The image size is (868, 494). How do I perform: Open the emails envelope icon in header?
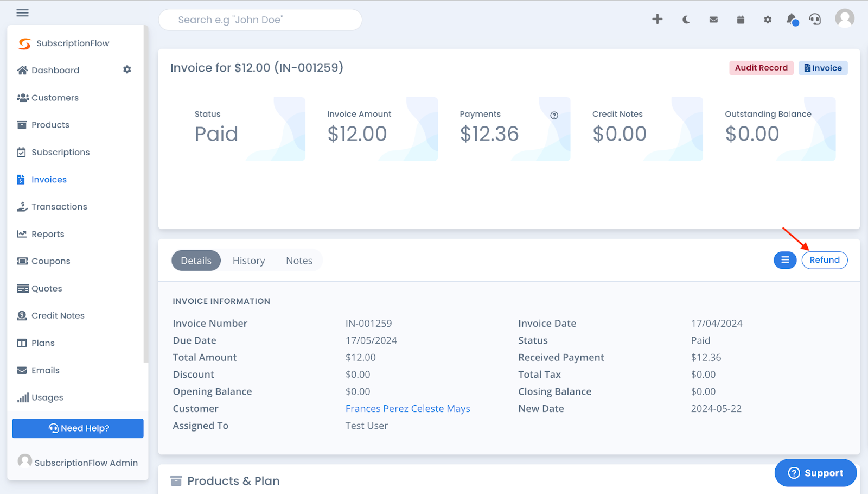pos(713,19)
